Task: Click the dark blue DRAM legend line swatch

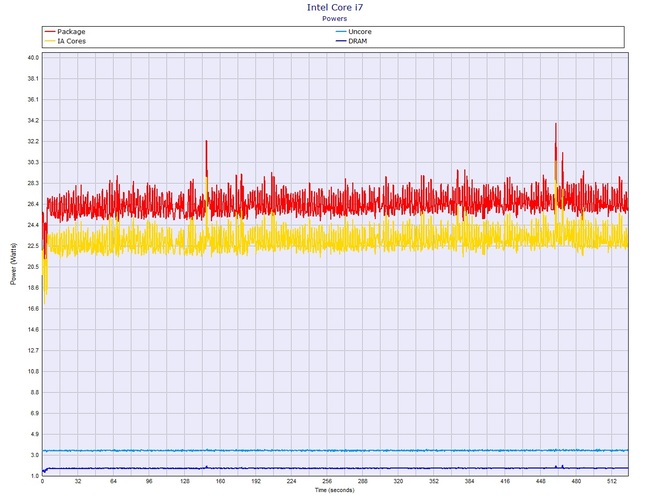Action: pos(341,41)
